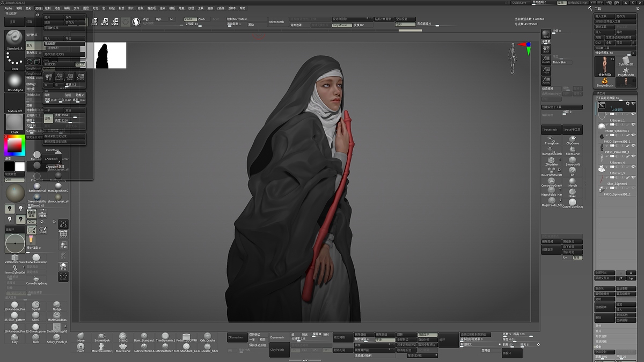Select the ZModeler brush icon
This screenshot has height=362, width=644.
click(x=552, y=161)
